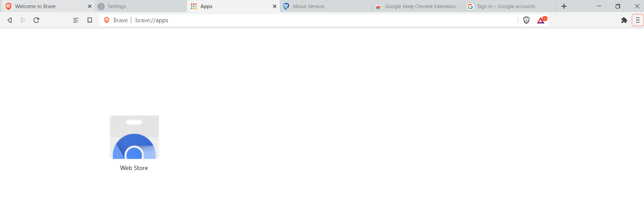Click the Web Store label
The image size is (644, 201).
(x=134, y=168)
